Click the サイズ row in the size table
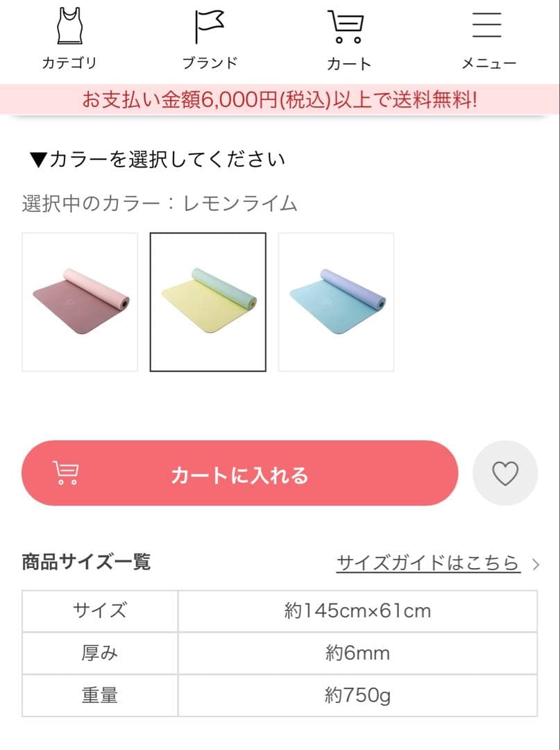 99,611
